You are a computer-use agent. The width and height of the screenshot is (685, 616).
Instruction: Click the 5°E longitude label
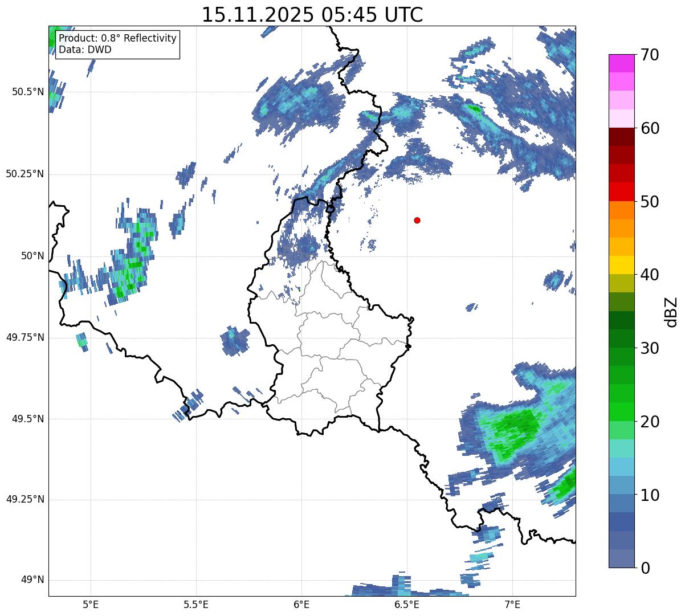(91, 604)
